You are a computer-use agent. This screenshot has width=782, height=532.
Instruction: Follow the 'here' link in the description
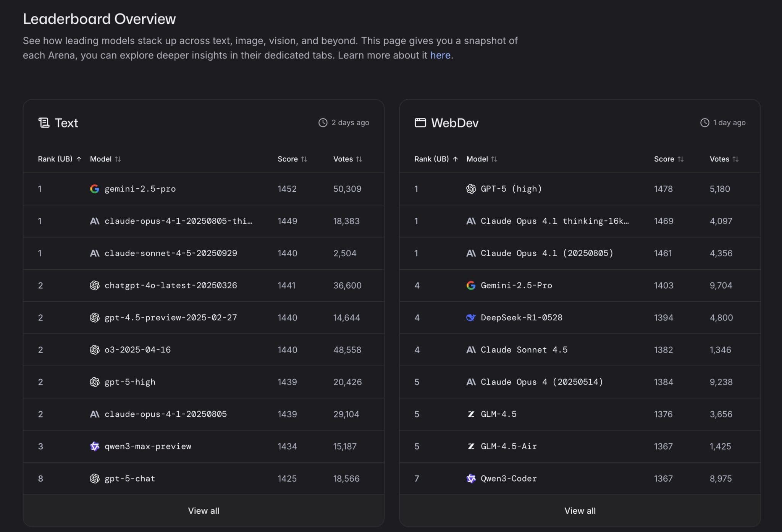(x=441, y=55)
